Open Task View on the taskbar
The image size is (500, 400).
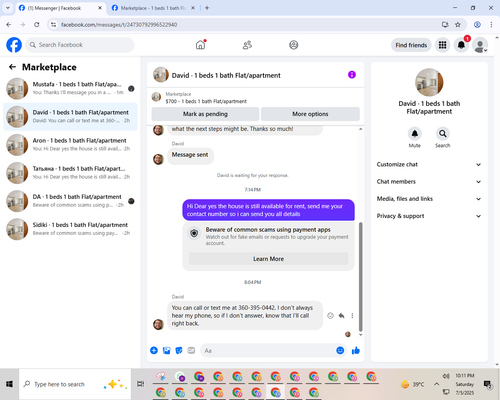[x=141, y=384]
